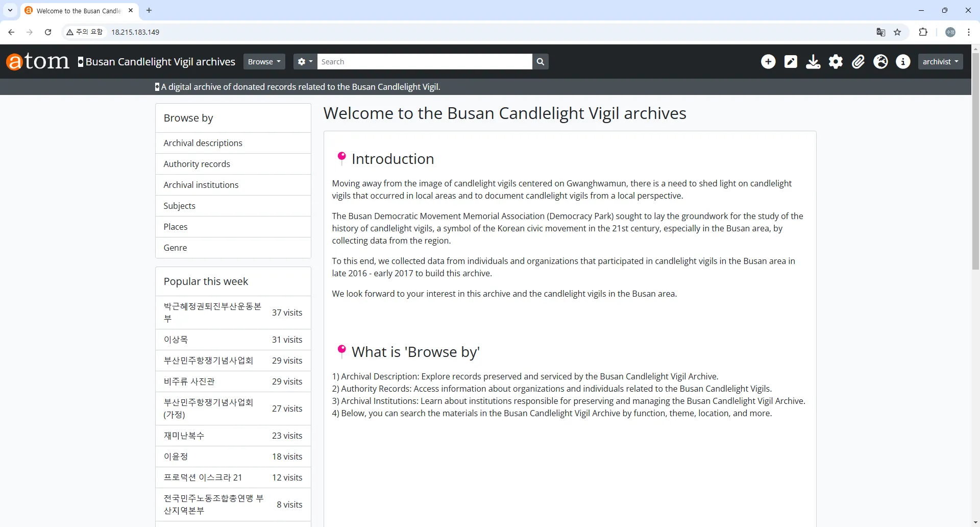This screenshot has width=980, height=527.
Task: Open the Add (plus) menu icon
Action: click(x=768, y=62)
